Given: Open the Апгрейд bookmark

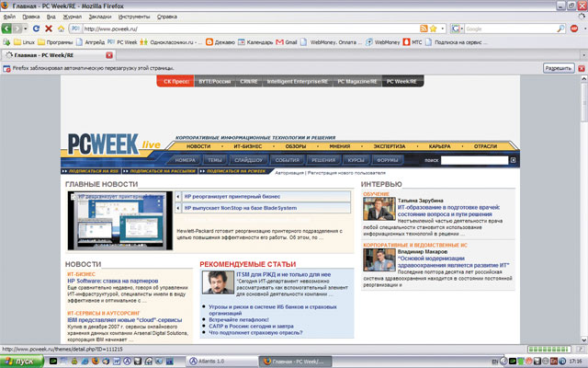Looking at the screenshot, I should coord(90,42).
